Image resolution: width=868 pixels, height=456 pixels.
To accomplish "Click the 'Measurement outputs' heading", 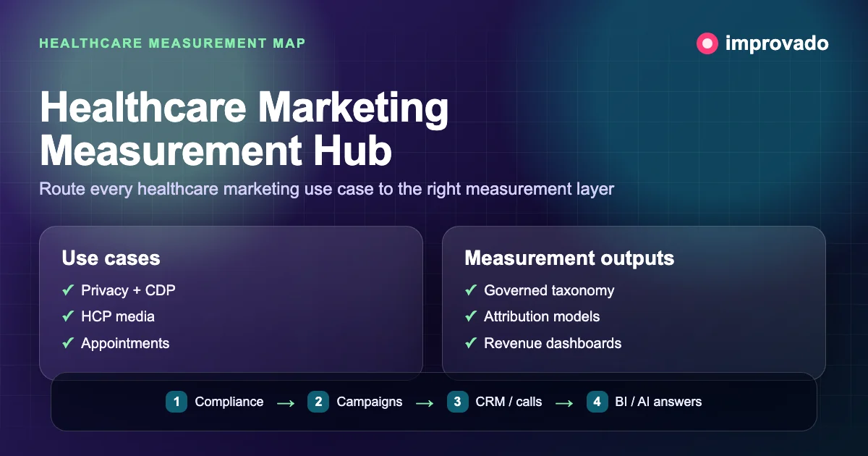I will pos(569,258).
